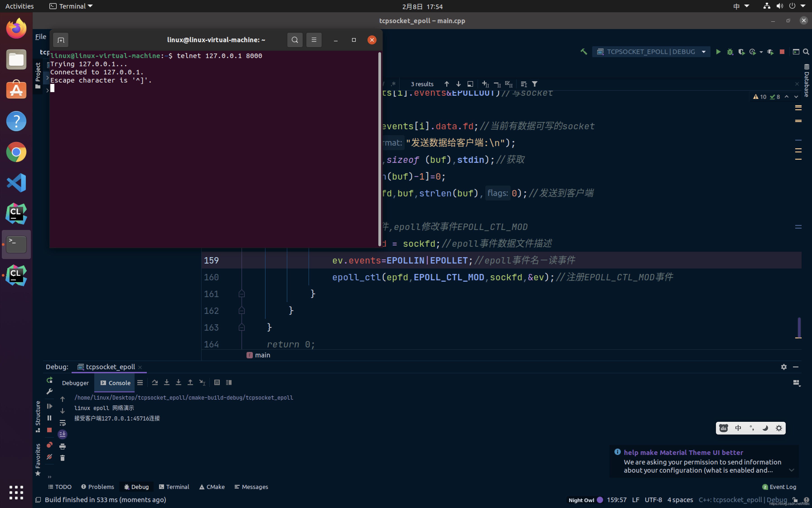Collapse code block fold marker at line 161
The height and width of the screenshot is (508, 812).
(x=242, y=294)
